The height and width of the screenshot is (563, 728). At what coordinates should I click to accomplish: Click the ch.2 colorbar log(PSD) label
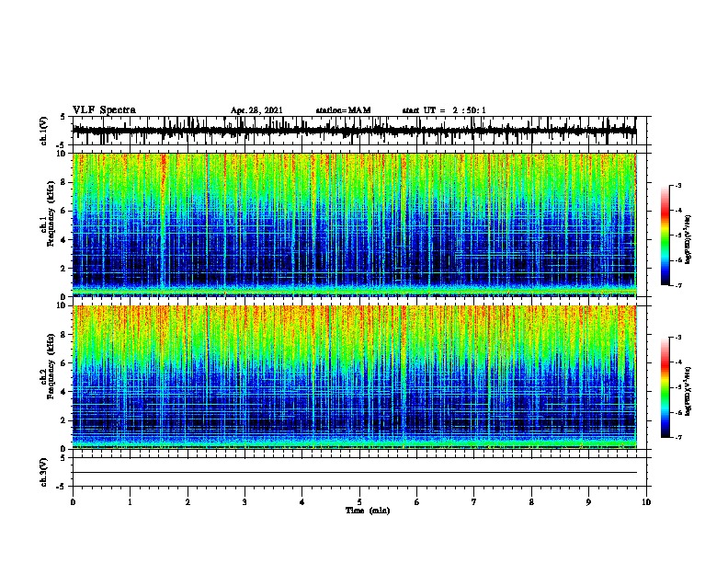(688, 392)
